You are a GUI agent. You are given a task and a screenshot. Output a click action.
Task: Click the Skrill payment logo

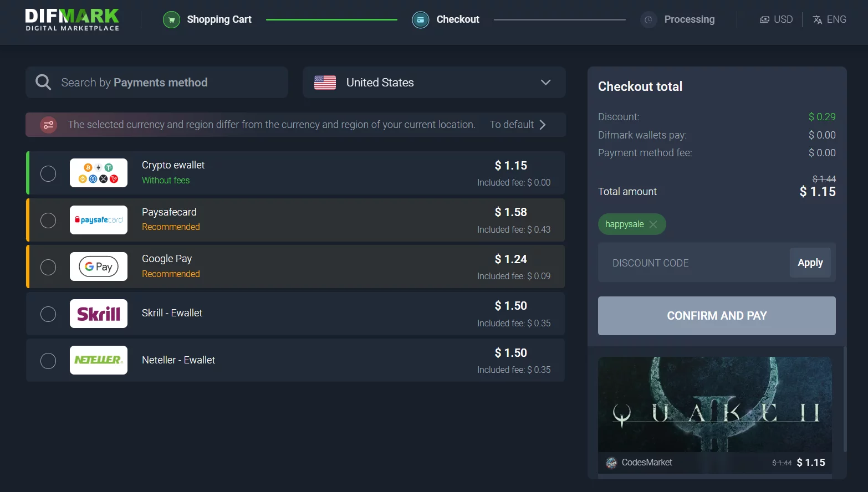pyautogui.click(x=99, y=314)
